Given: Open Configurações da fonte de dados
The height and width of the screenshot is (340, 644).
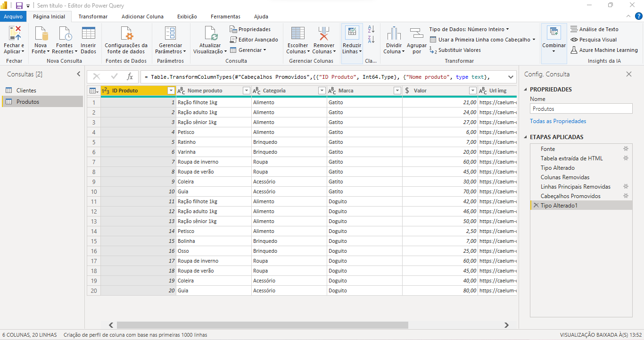Looking at the screenshot, I should (126, 34).
